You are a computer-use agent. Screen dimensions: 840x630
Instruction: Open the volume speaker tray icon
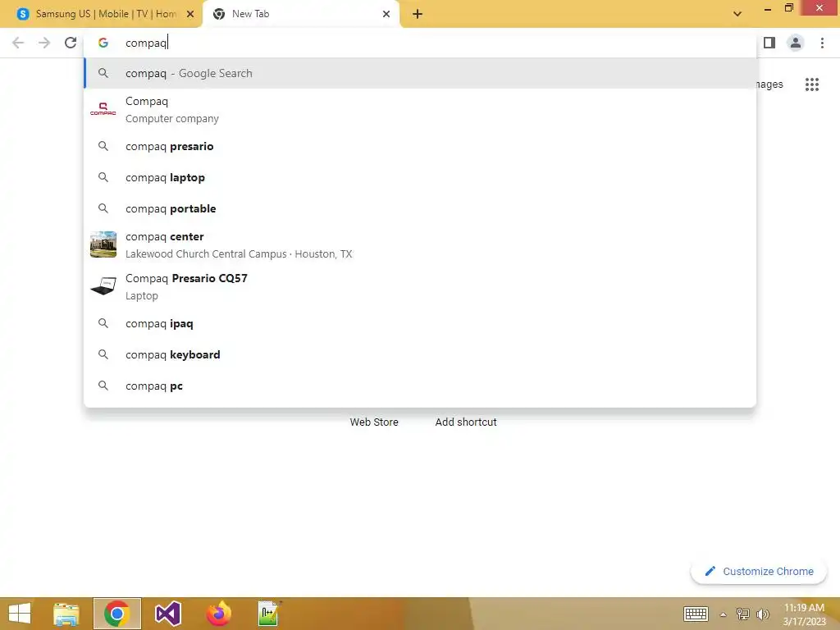point(762,614)
